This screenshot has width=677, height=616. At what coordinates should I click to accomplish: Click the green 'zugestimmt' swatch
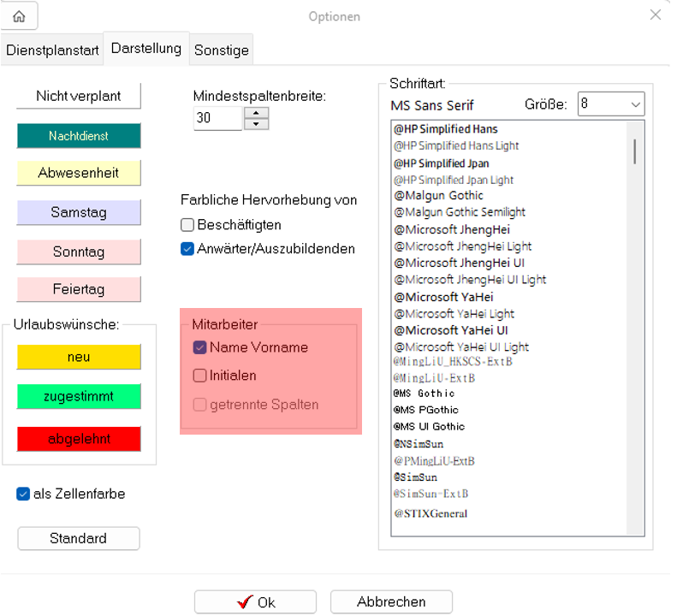79,396
